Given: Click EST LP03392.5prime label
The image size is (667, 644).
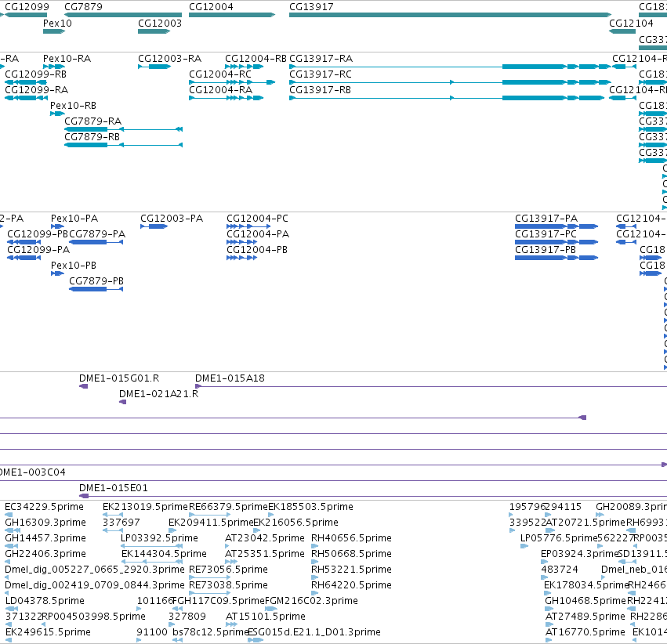Looking at the screenshot, I should [160, 537].
